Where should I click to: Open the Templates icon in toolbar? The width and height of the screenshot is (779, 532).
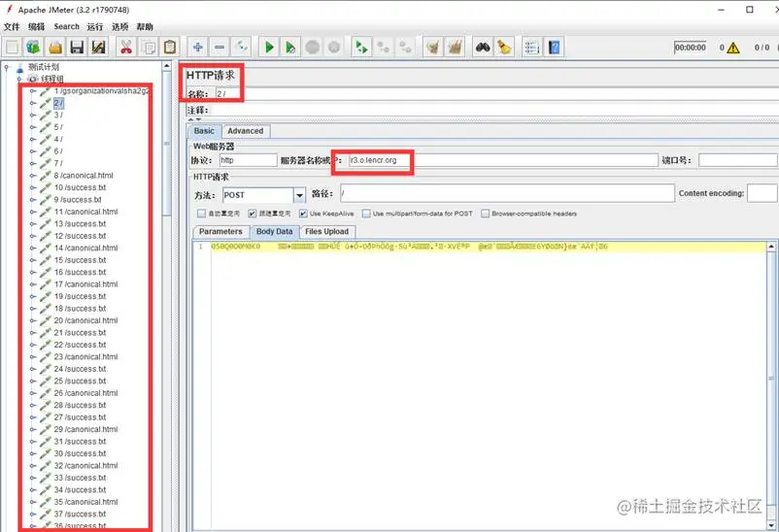click(x=33, y=48)
